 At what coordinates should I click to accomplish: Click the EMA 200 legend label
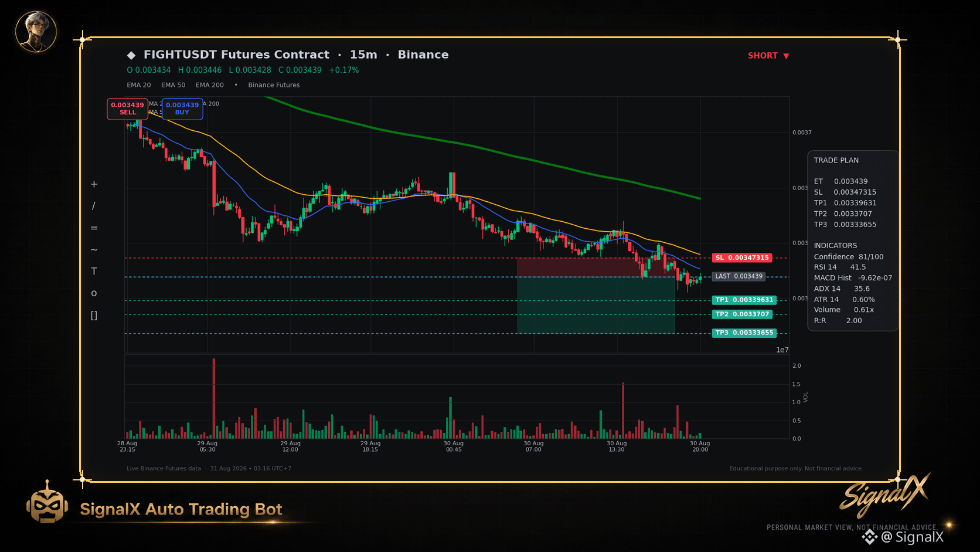(210, 85)
